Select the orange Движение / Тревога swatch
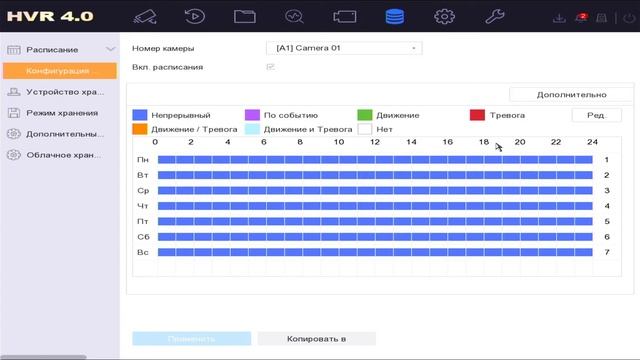 140,129
